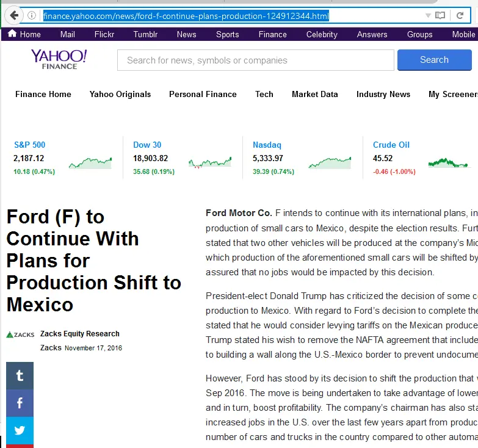Open the Crude Oil quote link
478x448 pixels.
(x=391, y=145)
